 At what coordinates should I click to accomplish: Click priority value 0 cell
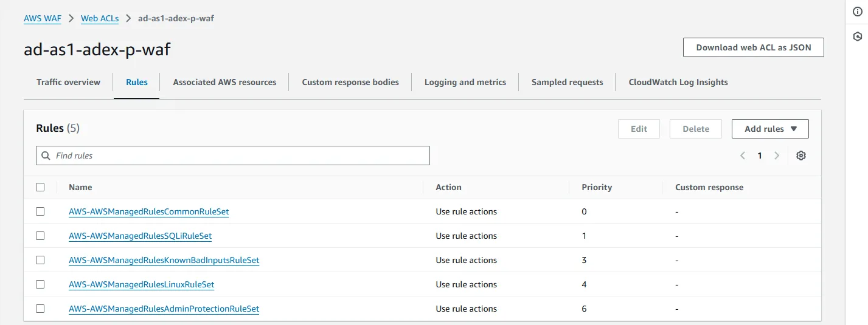584,211
